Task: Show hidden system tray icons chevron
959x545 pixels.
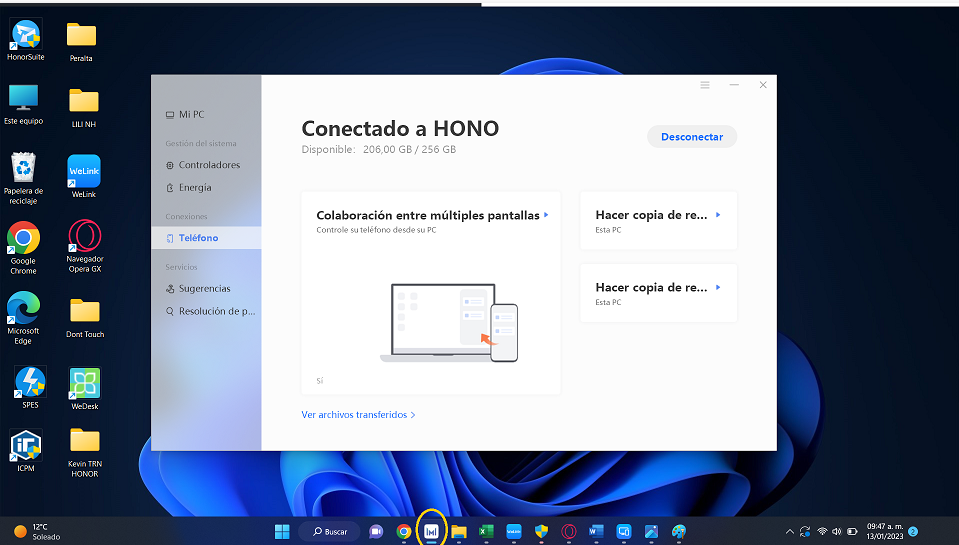Action: click(790, 531)
